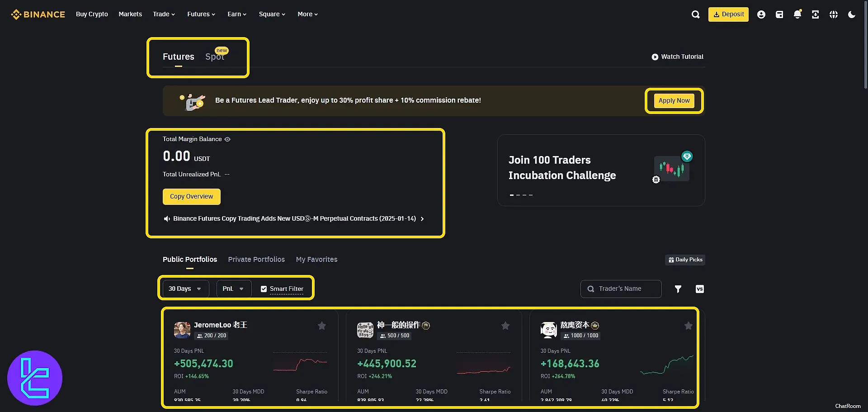Click JeromeLoo's 200 / 200 copier count
The width and height of the screenshot is (868, 412).
point(211,336)
